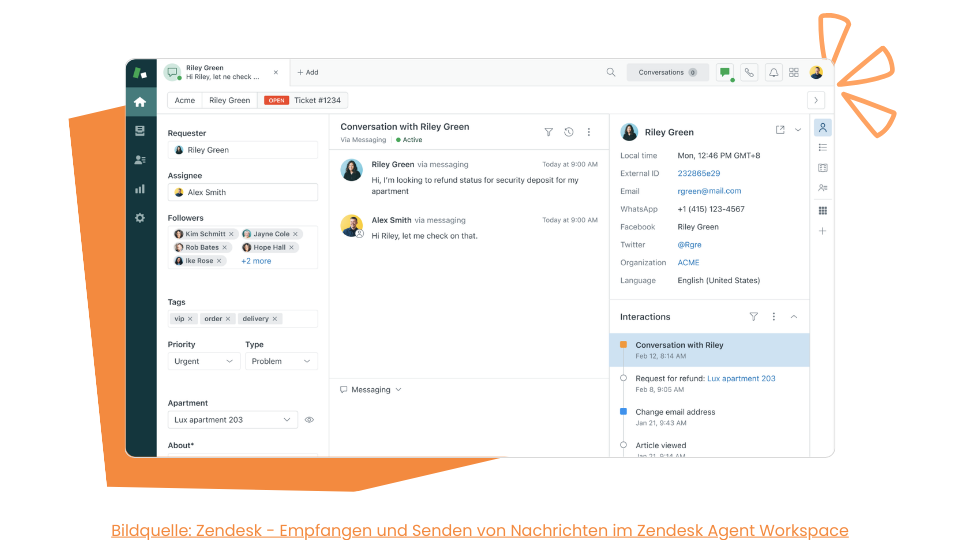Open the products grid icon in top bar
960x540 pixels.
click(x=794, y=72)
